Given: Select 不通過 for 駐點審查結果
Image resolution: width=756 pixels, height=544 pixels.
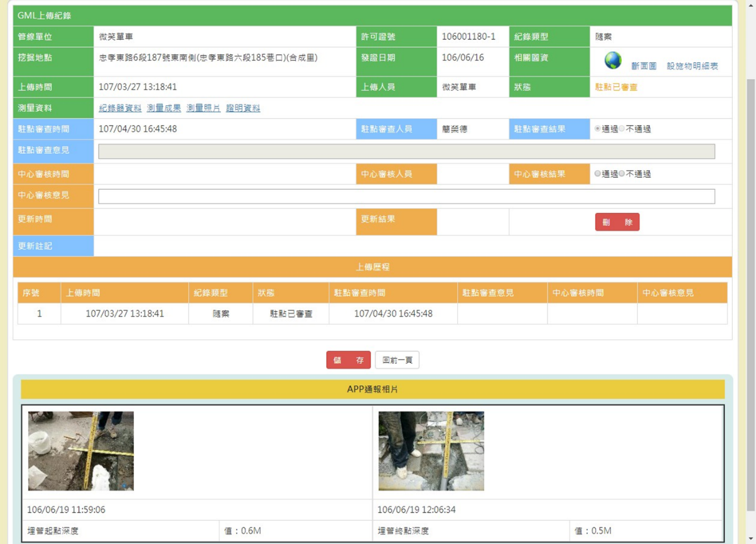Looking at the screenshot, I should (x=622, y=129).
